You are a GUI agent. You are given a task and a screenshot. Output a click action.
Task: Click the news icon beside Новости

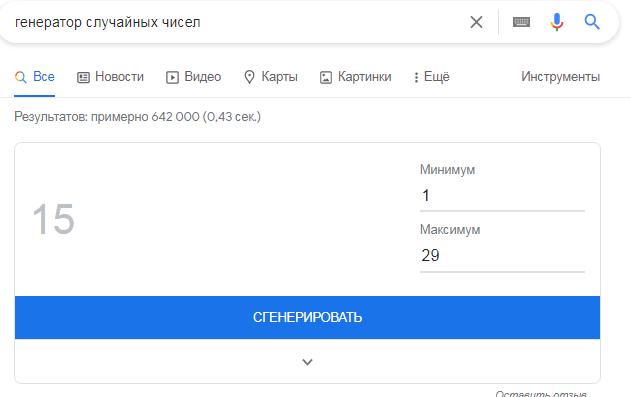pos(83,77)
